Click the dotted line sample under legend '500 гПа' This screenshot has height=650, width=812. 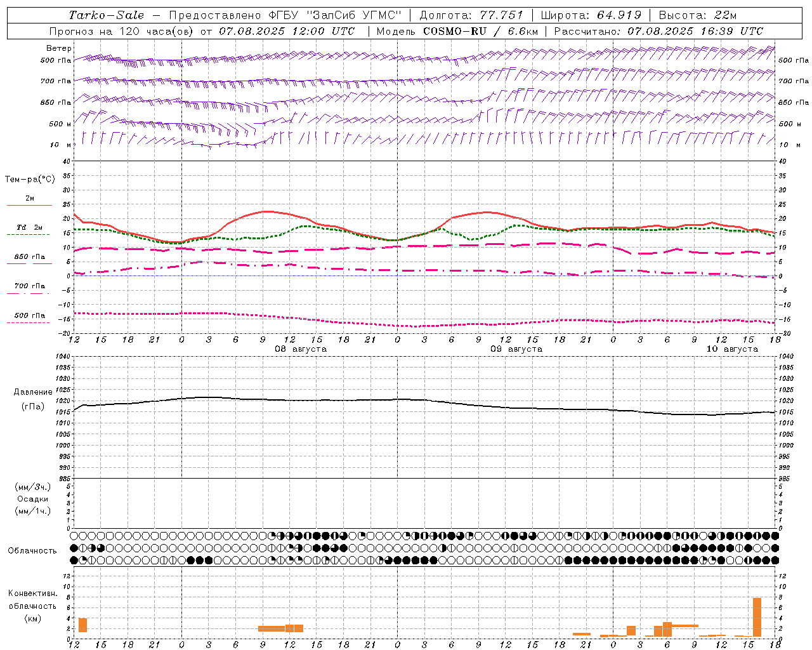[x=28, y=322]
